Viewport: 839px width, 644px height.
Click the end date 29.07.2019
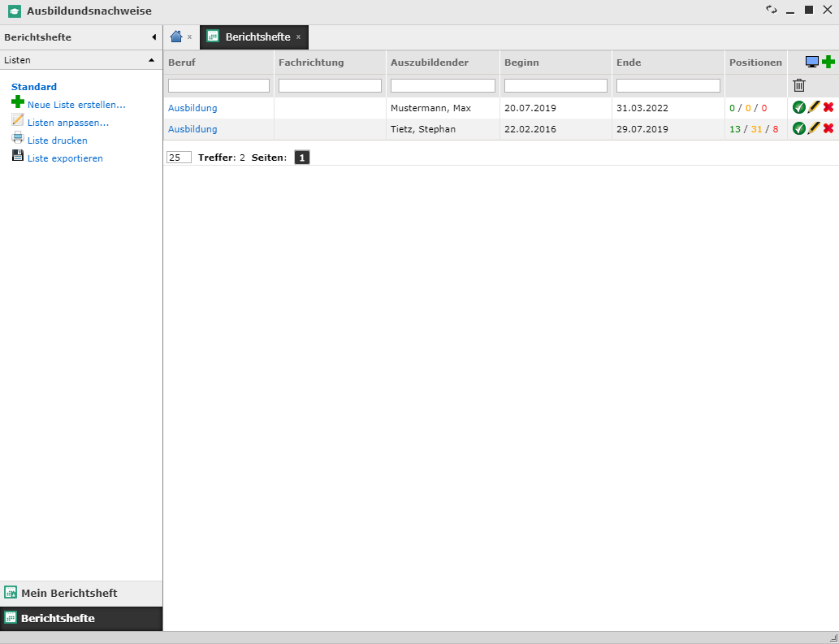(x=642, y=129)
